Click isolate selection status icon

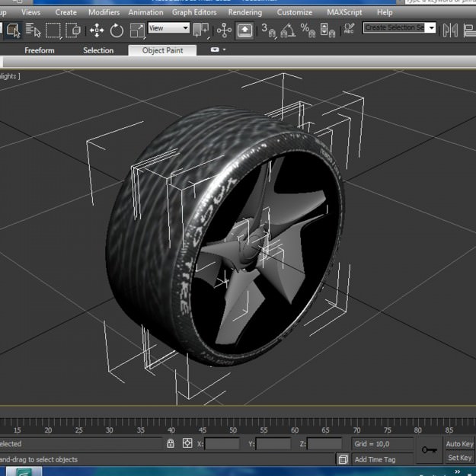click(x=343, y=459)
